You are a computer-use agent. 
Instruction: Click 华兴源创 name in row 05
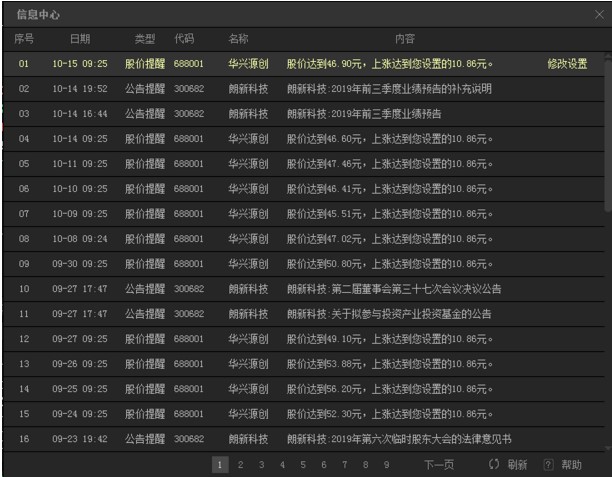(248, 164)
